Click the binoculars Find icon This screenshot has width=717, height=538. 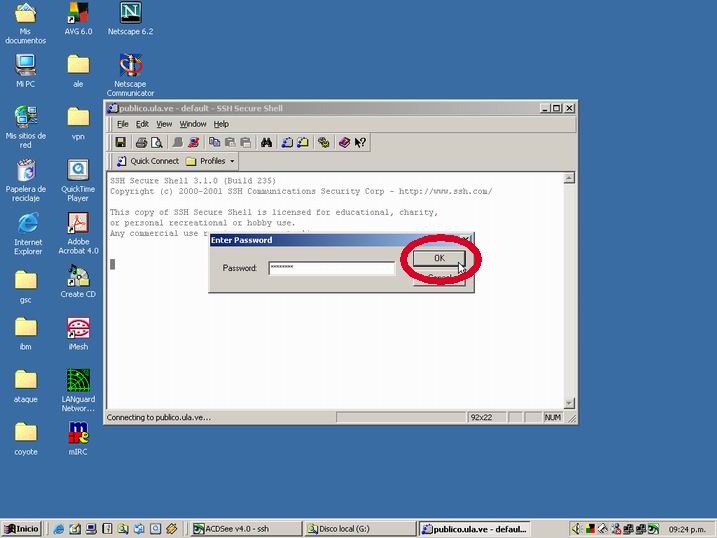[x=267, y=143]
